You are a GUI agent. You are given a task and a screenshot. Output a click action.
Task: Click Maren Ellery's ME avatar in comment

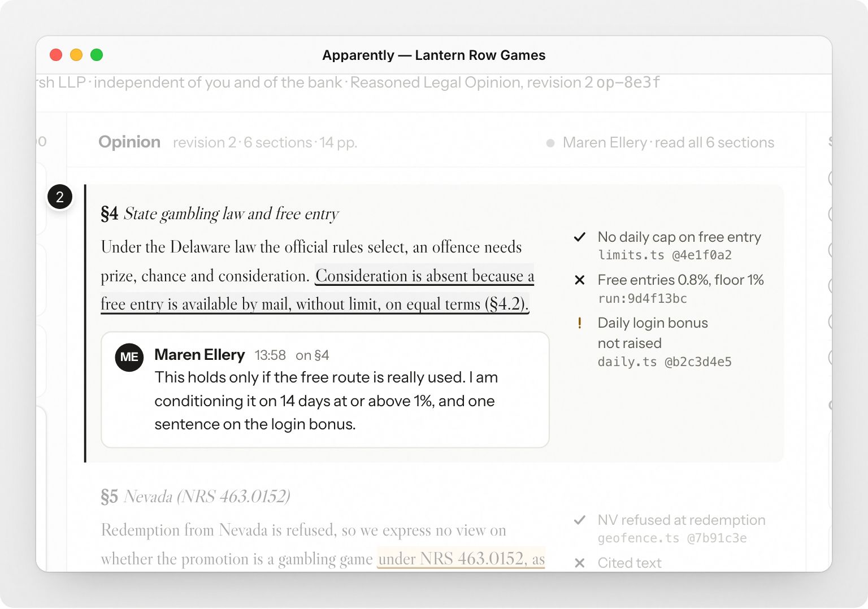click(129, 357)
